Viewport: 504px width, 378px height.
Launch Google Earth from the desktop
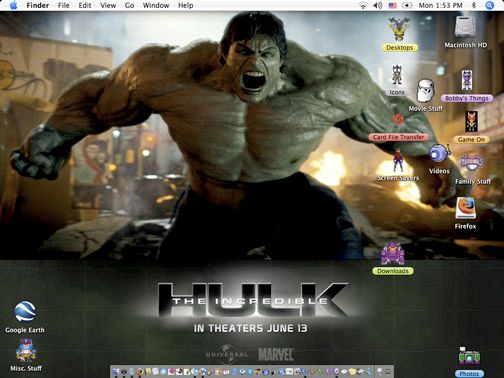tap(25, 311)
